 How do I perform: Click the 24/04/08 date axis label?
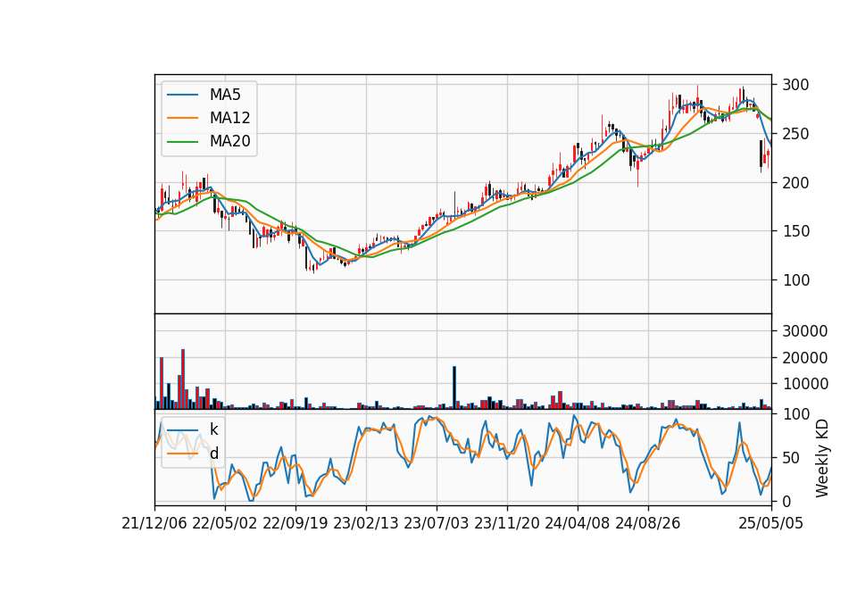[578, 523]
